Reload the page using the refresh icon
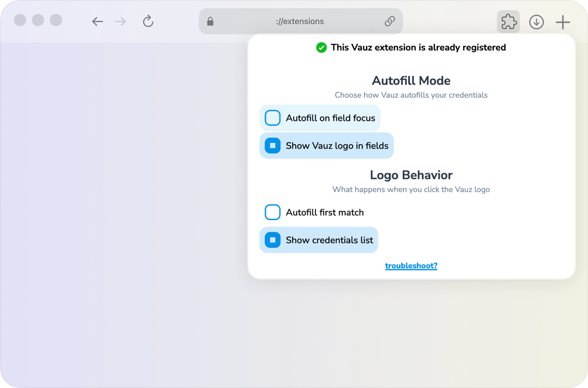Viewport: 588px width, 388px height. (148, 21)
